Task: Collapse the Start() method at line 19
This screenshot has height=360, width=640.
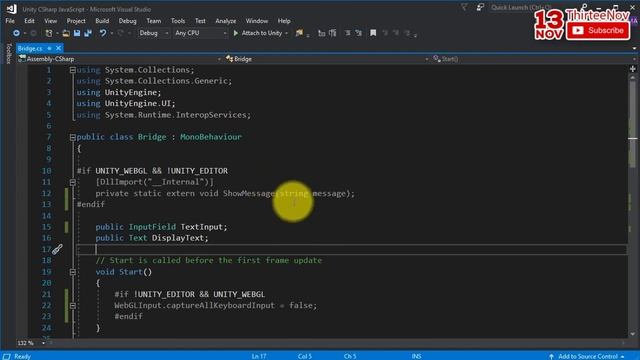Action: point(73,272)
